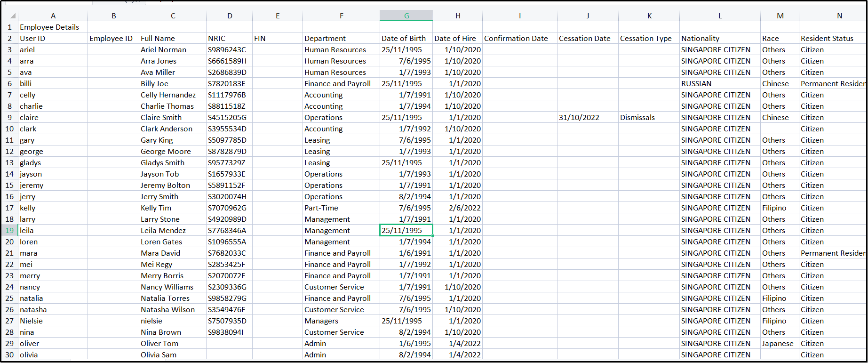This screenshot has height=363, width=868.
Task: Select Kelly Tim's 'Filipino' race cell
Action: pos(780,208)
